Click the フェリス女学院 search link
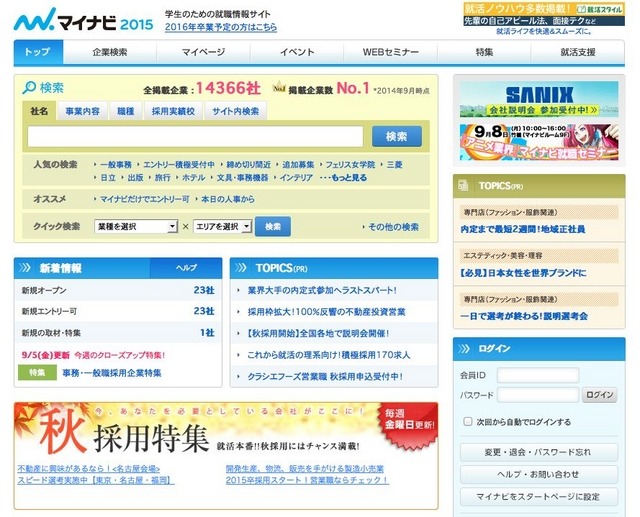The image size is (640, 517). pos(350,164)
